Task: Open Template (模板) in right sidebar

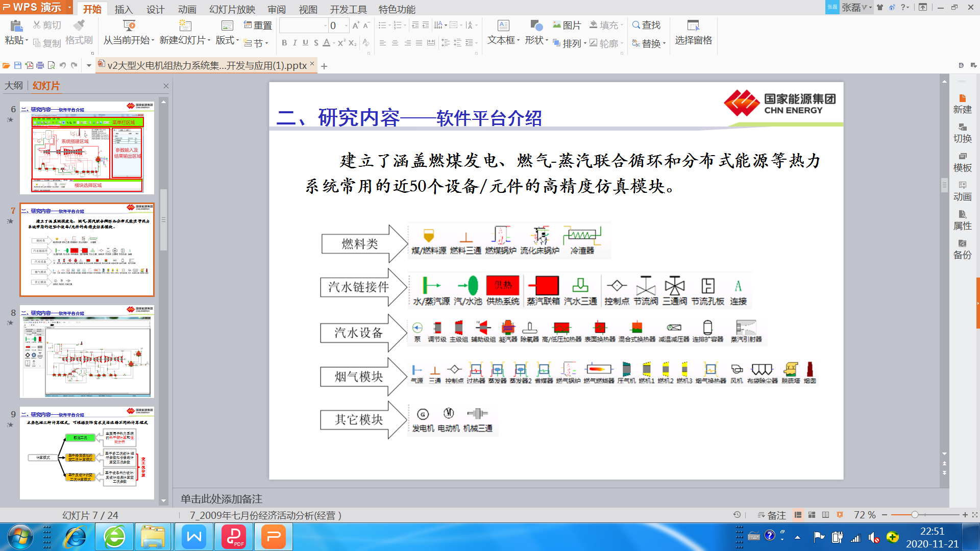Action: pos(962,162)
